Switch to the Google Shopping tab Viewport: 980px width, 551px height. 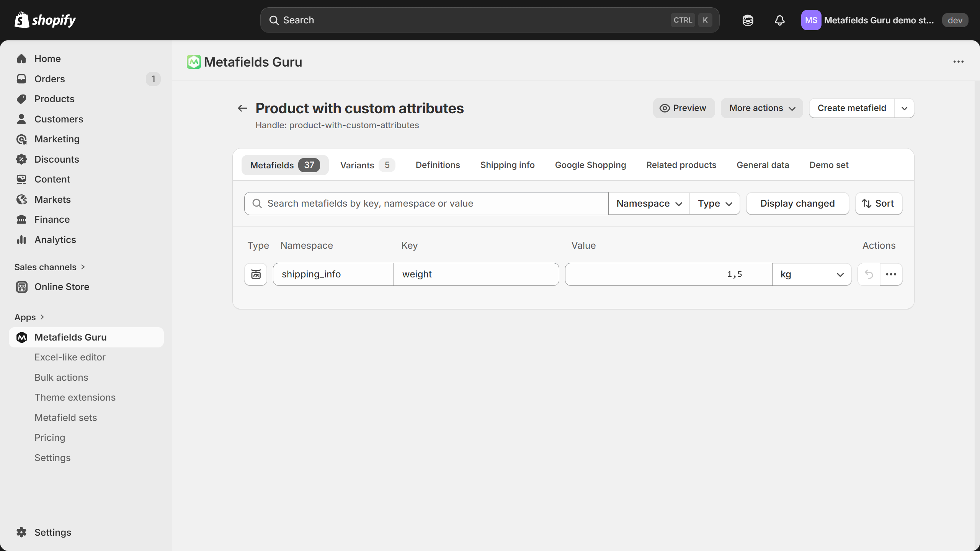click(590, 165)
